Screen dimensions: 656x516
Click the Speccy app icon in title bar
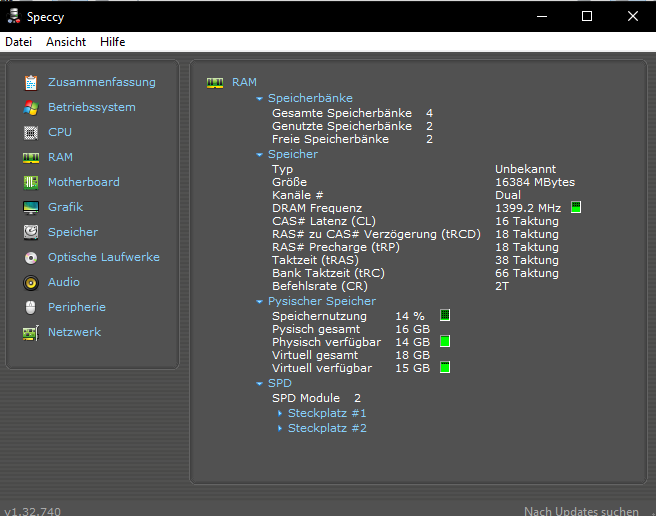click(x=14, y=16)
